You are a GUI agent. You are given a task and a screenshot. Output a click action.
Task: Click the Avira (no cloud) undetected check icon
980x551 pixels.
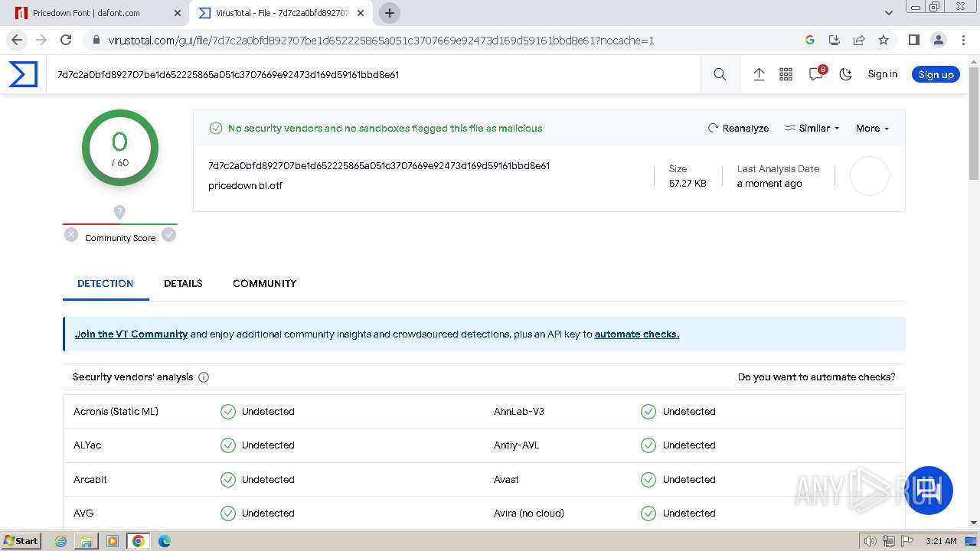648,514
